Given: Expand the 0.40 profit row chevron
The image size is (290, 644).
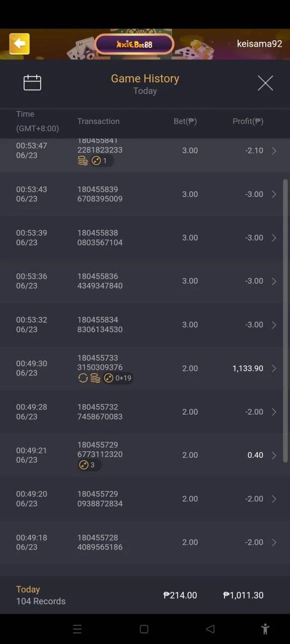Looking at the screenshot, I should (274, 455).
